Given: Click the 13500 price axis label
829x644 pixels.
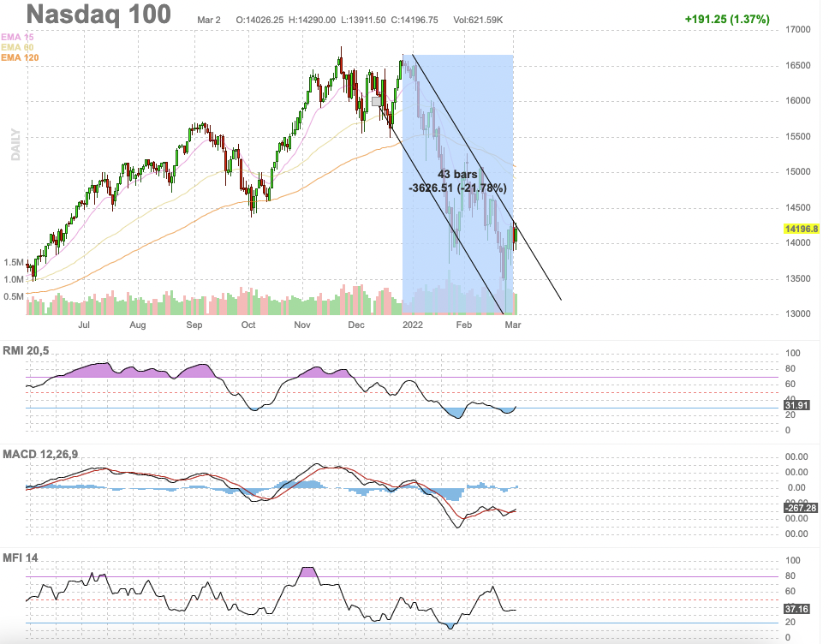Looking at the screenshot, I should pyautogui.click(x=798, y=278).
